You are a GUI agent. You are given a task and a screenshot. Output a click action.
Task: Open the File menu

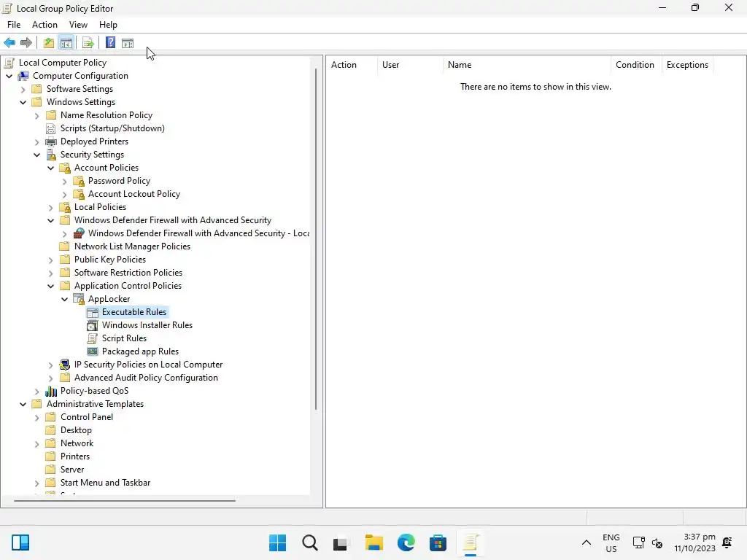pyautogui.click(x=14, y=25)
